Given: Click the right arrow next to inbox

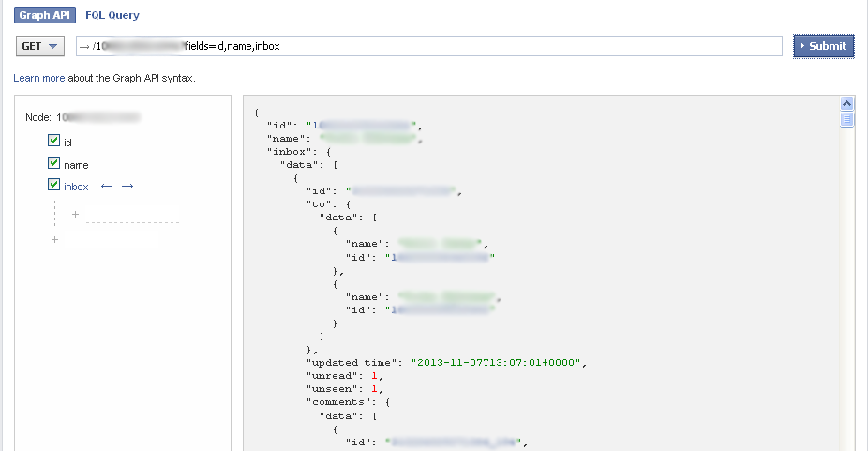Looking at the screenshot, I should coord(127,187).
